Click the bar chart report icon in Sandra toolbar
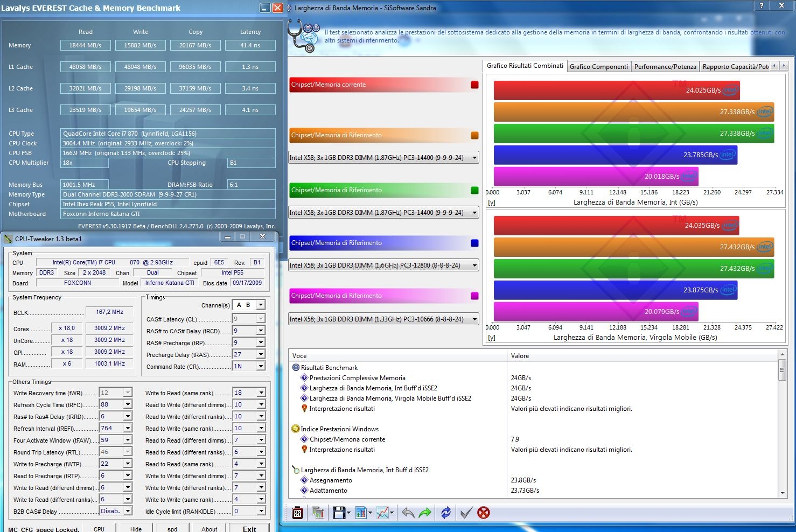 (360, 513)
